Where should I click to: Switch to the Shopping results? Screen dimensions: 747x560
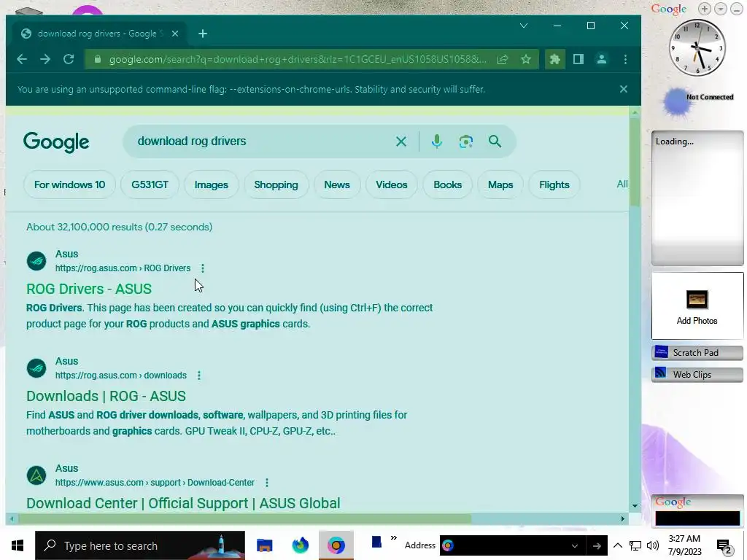coord(276,184)
